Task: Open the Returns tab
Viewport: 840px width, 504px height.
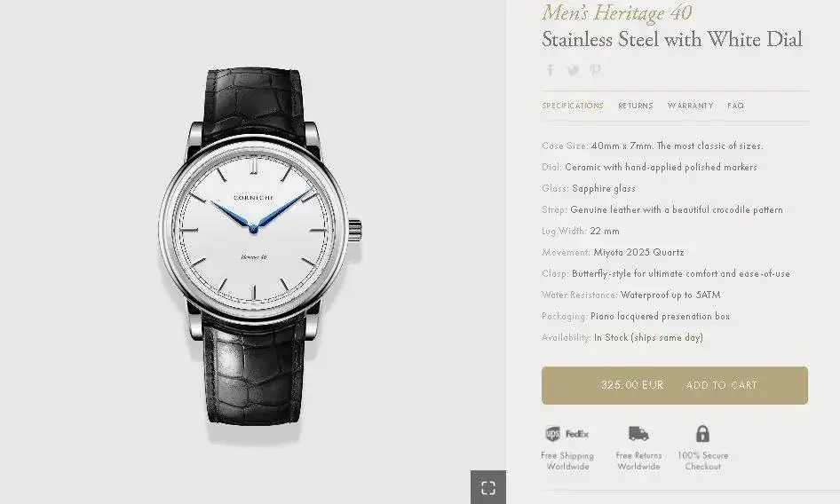Action: tap(636, 106)
